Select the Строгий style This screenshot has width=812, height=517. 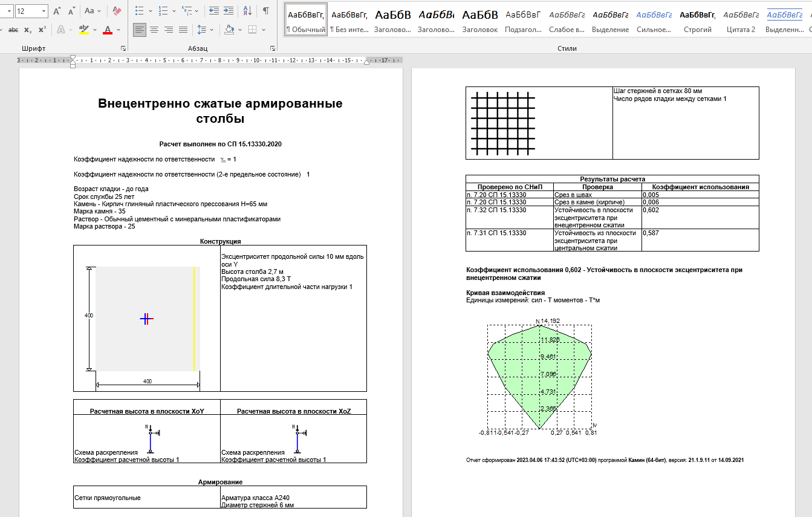click(697, 19)
